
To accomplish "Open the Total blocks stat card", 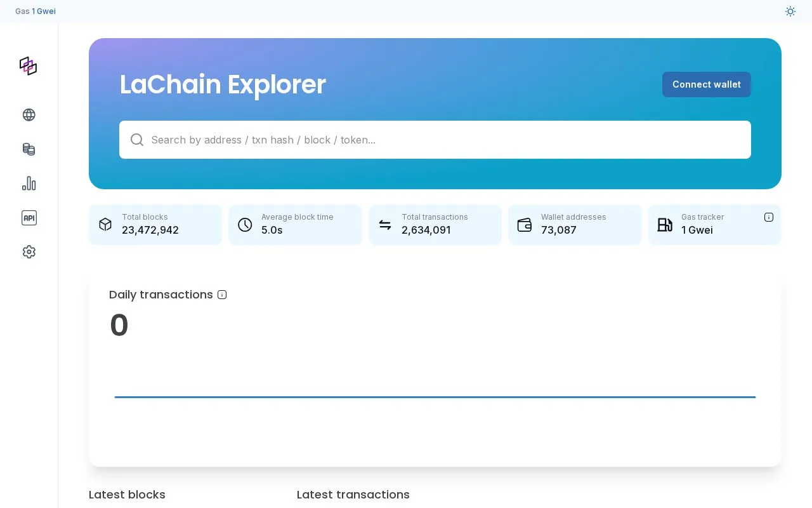I will (155, 224).
